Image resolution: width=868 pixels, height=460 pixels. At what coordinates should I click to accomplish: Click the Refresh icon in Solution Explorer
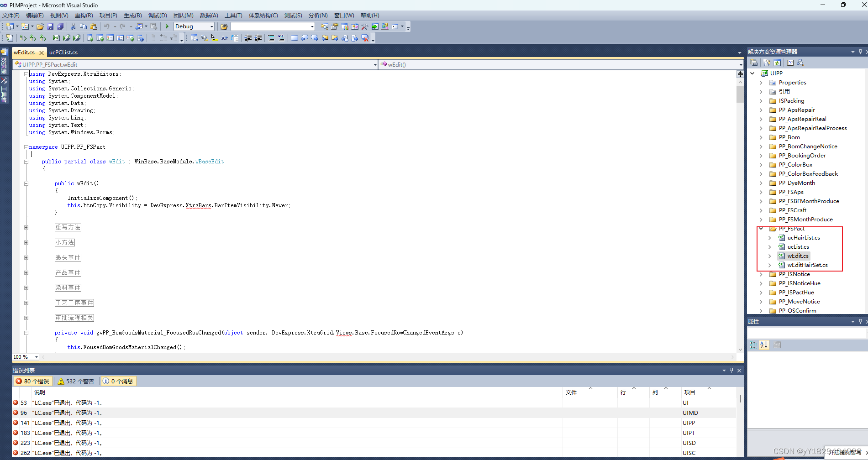pyautogui.click(x=777, y=63)
